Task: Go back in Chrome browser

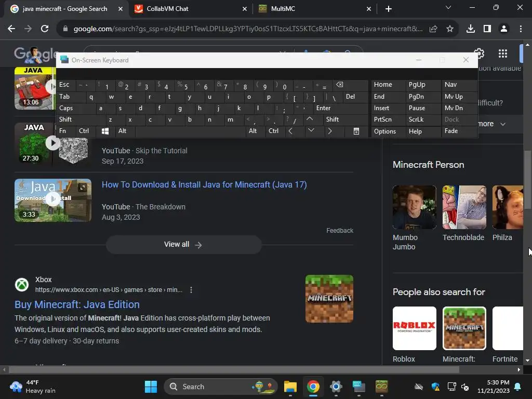Action: tap(11, 29)
